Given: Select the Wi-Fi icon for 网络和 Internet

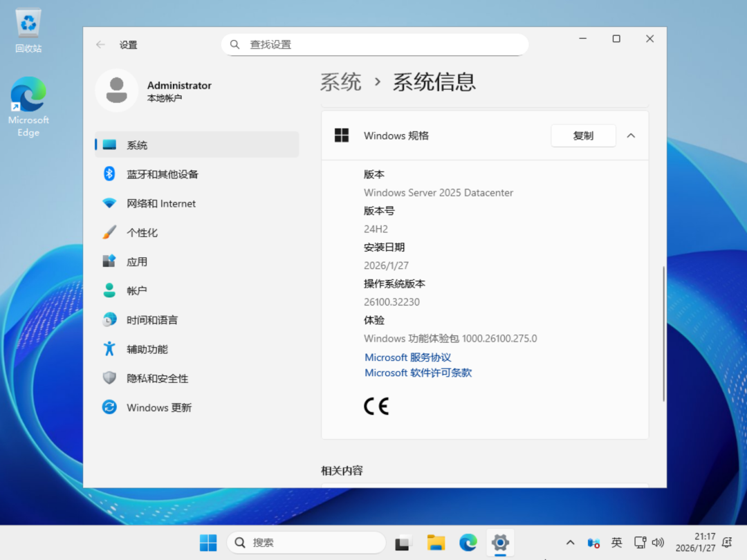Looking at the screenshot, I should [x=109, y=203].
